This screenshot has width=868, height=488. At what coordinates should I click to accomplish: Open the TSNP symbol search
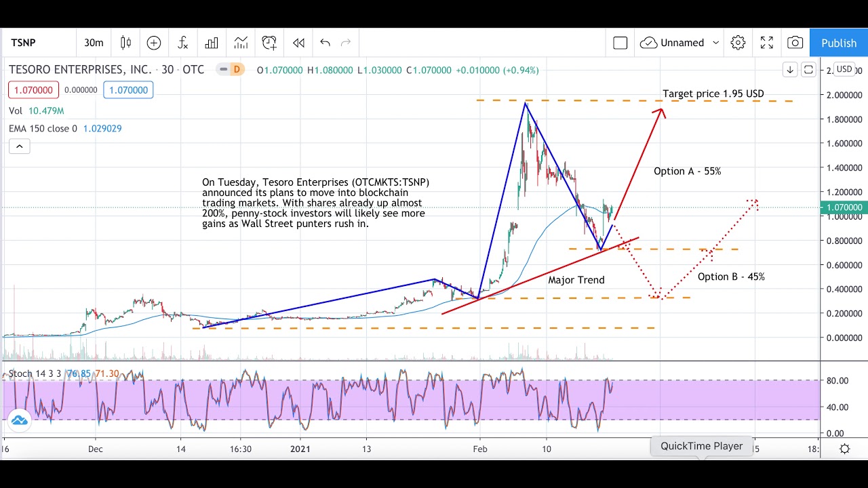(x=23, y=43)
